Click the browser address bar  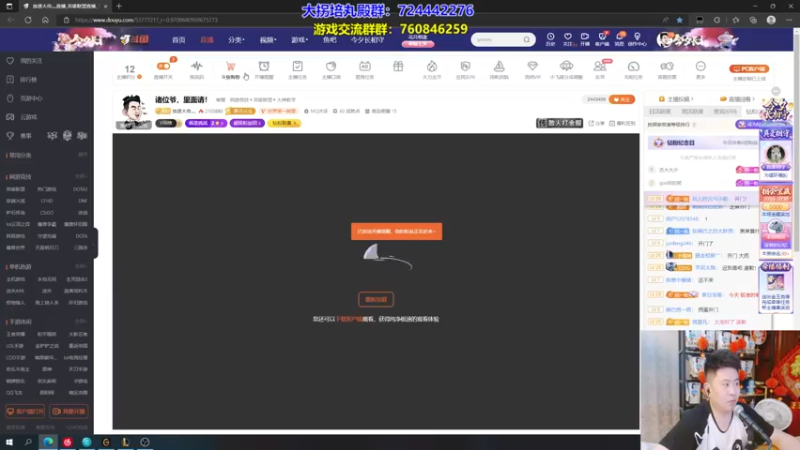point(357,20)
